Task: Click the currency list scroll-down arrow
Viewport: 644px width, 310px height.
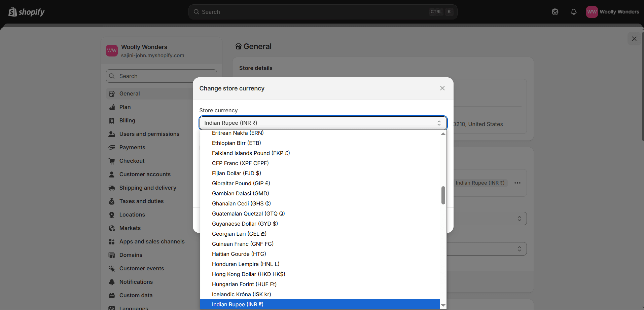Action: point(443,306)
